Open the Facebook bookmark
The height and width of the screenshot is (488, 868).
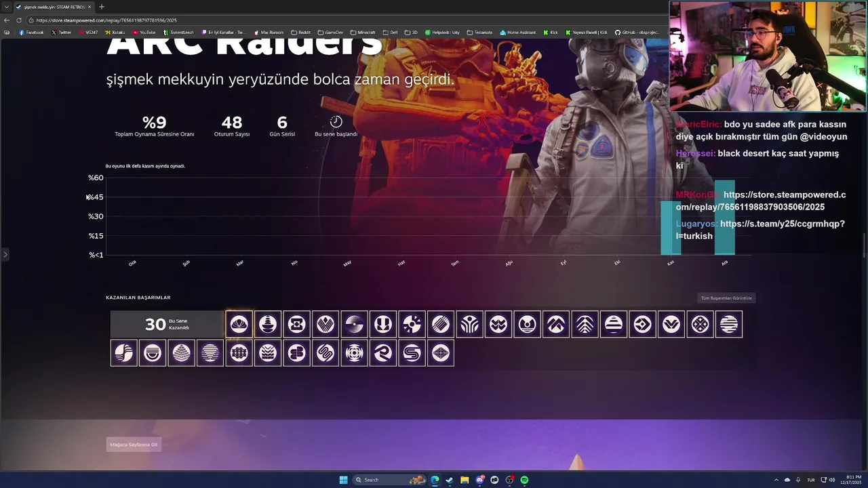point(31,33)
